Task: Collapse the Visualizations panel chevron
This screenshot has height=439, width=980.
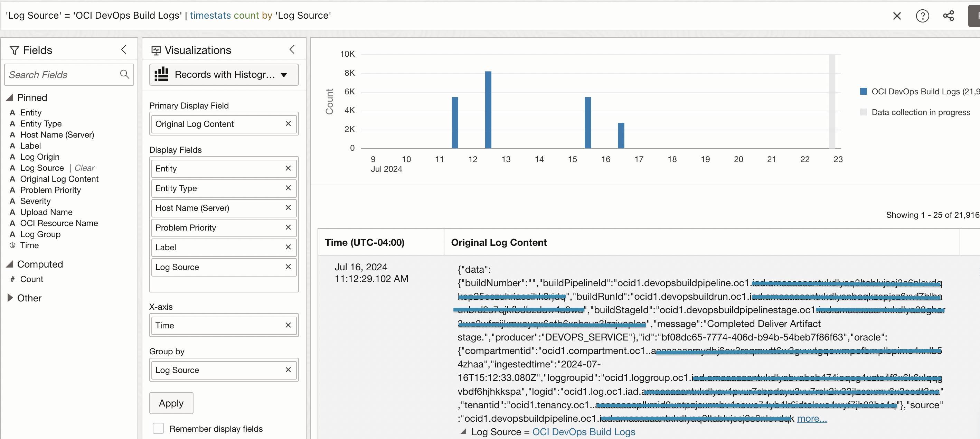Action: [292, 49]
